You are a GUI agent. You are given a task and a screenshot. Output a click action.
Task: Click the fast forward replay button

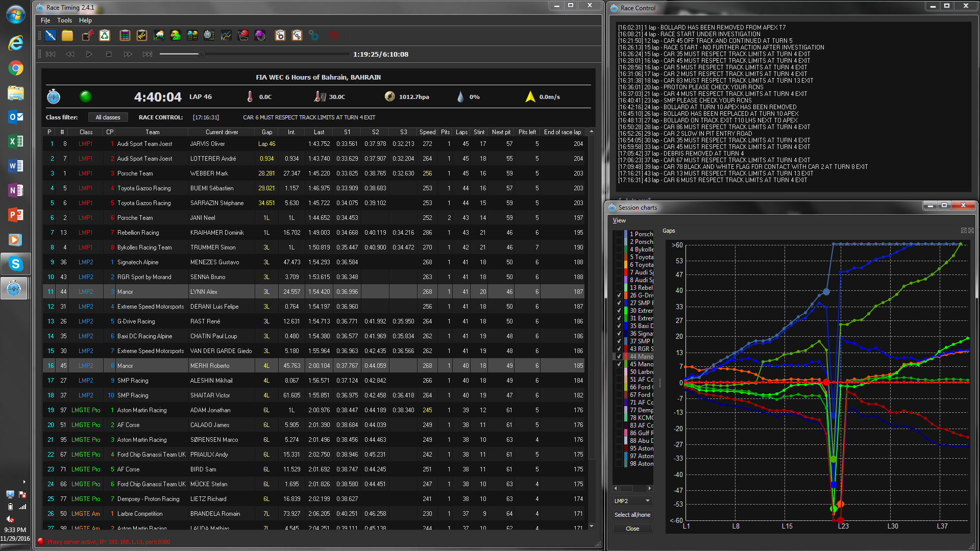pyautogui.click(x=128, y=54)
